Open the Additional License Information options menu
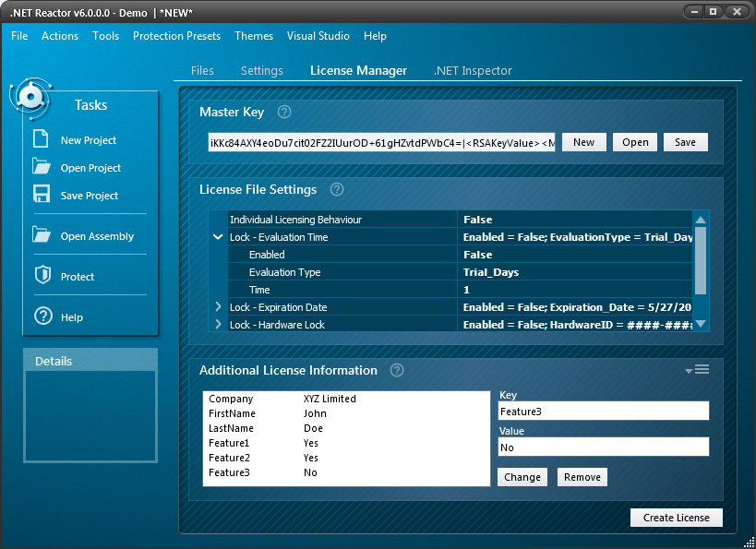 pos(698,370)
